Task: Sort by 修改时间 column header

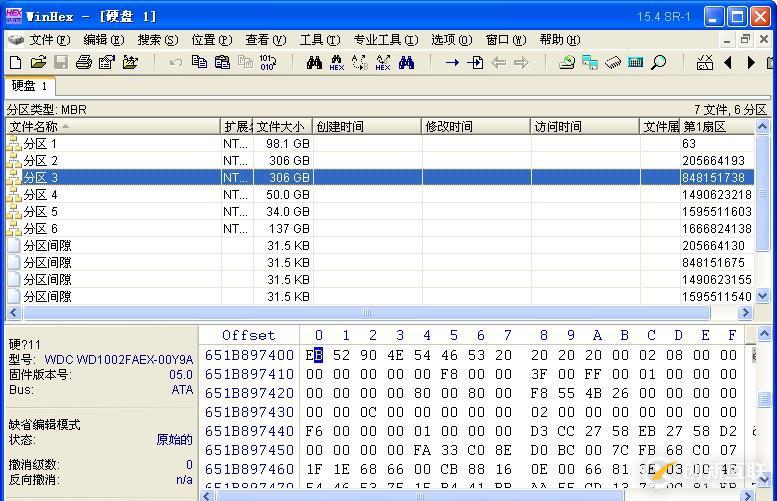Action: coord(476,126)
